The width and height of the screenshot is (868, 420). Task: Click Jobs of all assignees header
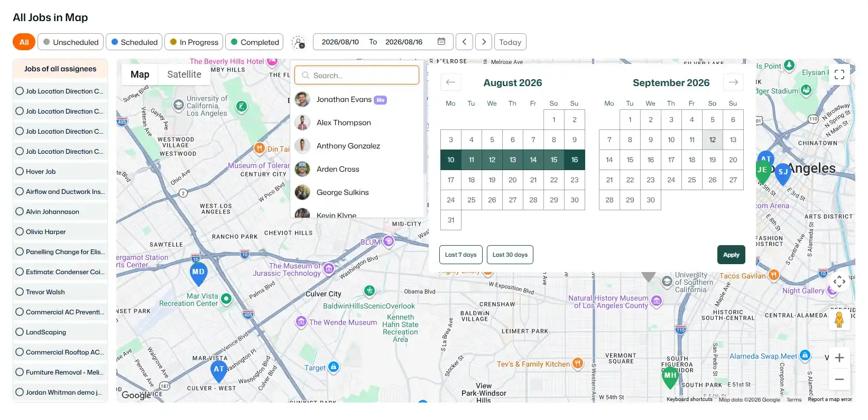click(60, 69)
